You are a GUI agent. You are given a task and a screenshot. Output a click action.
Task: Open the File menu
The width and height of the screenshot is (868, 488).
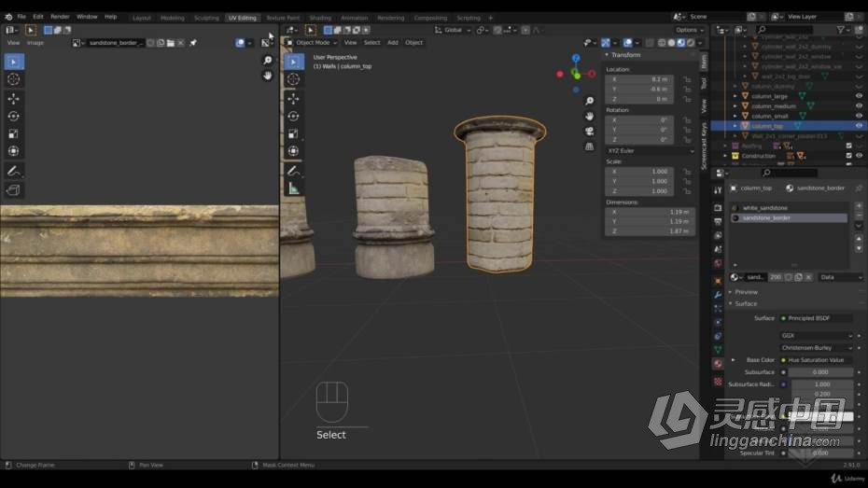[x=21, y=17]
